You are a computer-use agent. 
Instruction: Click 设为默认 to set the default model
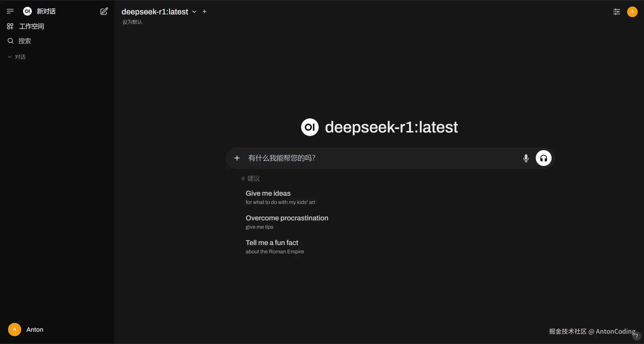[132, 22]
